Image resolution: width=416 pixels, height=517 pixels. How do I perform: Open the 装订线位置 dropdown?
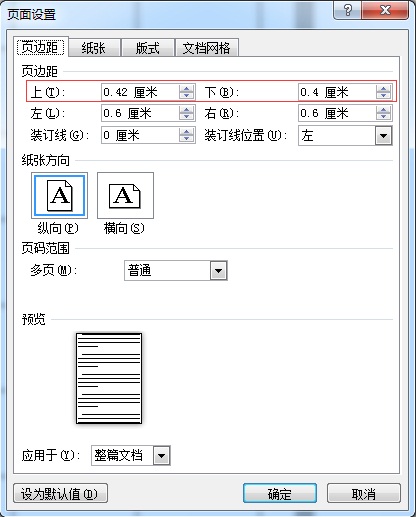coord(383,136)
